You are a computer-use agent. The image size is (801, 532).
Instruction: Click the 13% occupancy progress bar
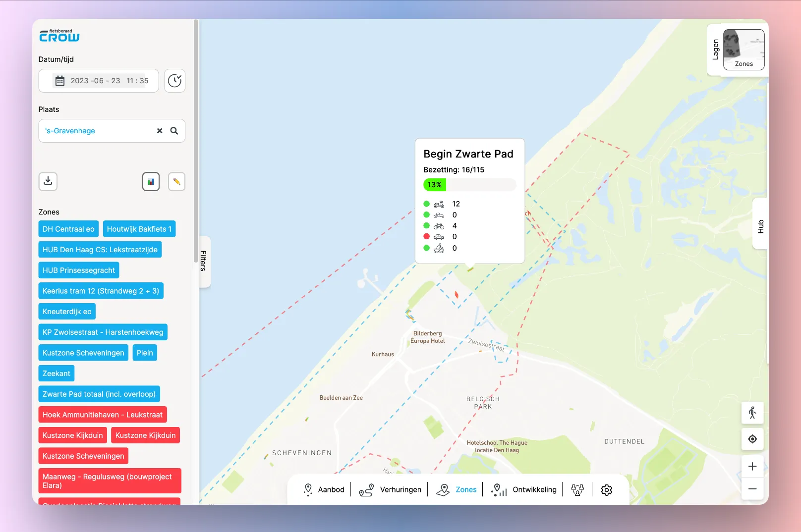[x=434, y=184]
